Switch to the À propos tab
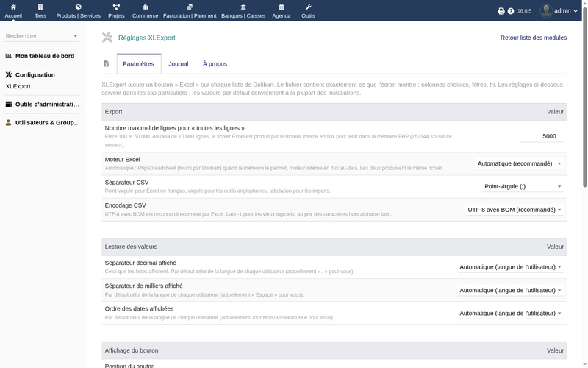The width and height of the screenshot is (588, 368). [215, 64]
